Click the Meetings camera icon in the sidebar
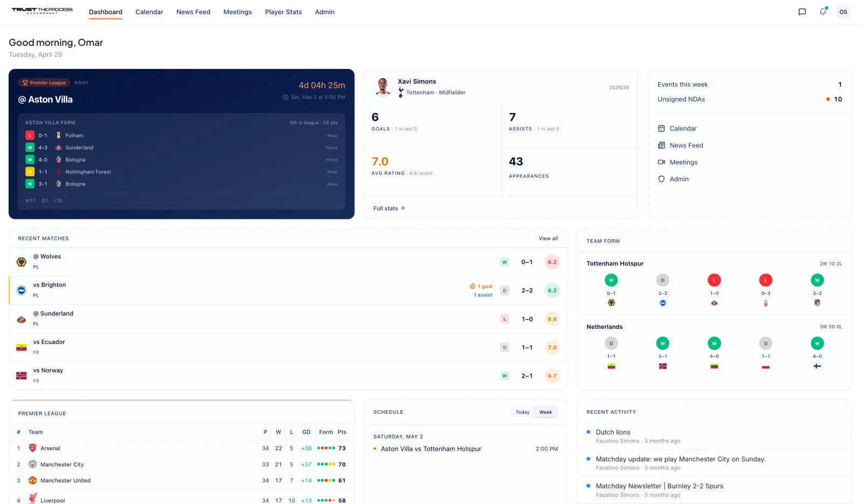 pos(661,162)
